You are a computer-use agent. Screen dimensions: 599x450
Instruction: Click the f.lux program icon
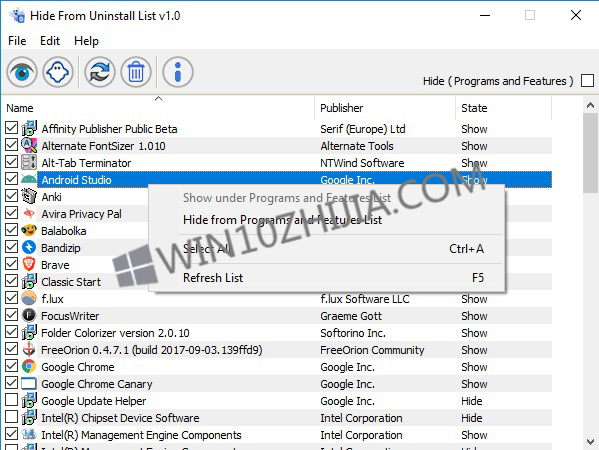[29, 298]
